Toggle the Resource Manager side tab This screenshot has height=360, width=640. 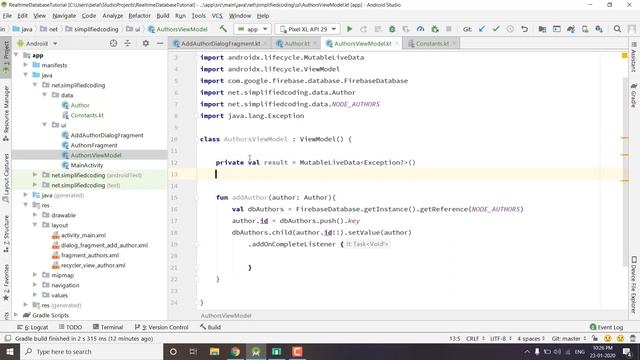[6, 113]
